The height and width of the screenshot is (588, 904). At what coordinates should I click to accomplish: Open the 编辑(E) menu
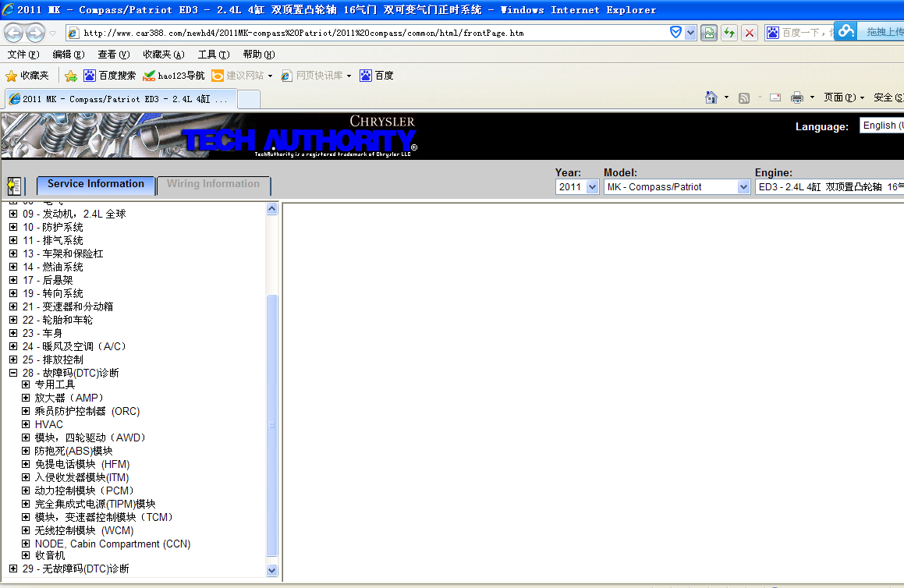[69, 54]
